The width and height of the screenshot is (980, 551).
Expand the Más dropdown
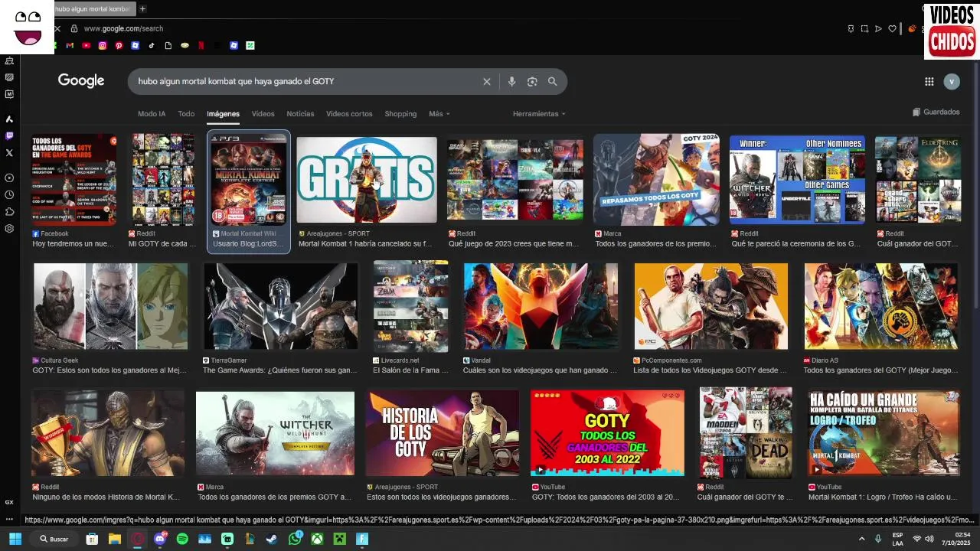pos(439,113)
